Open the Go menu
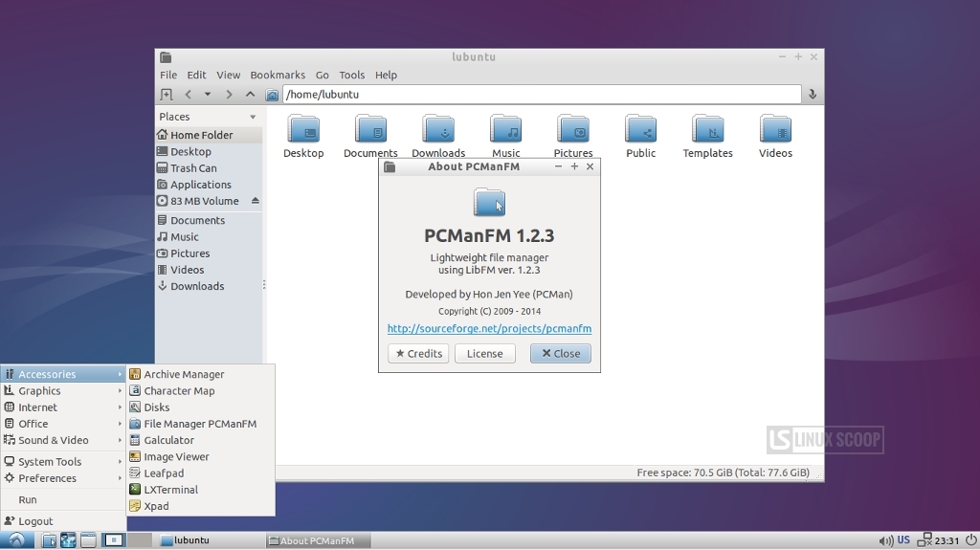 322,75
